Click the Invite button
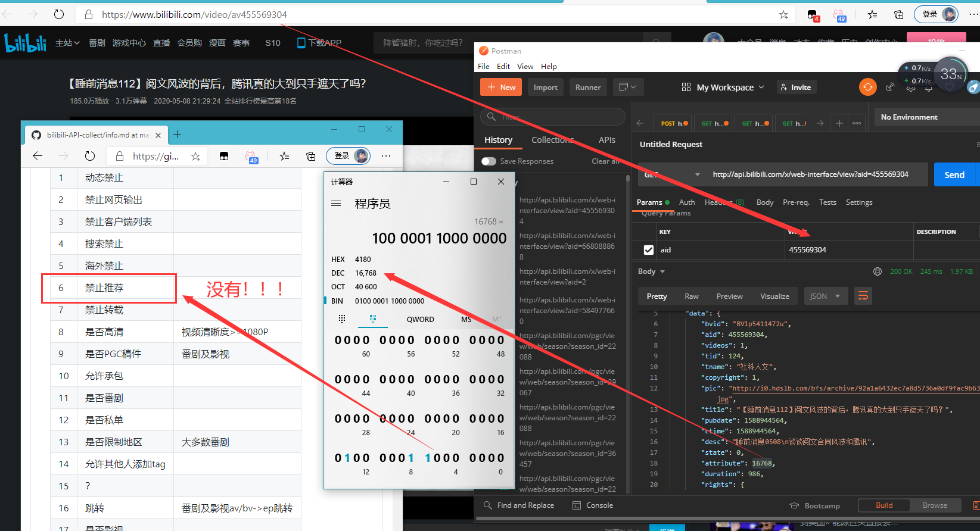Screen dimensions: 980x531 pyautogui.click(x=796, y=87)
